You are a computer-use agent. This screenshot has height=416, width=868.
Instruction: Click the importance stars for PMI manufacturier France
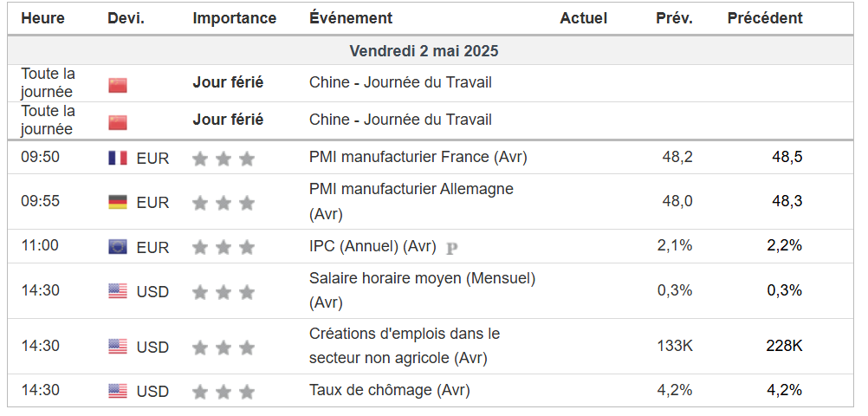(x=223, y=158)
